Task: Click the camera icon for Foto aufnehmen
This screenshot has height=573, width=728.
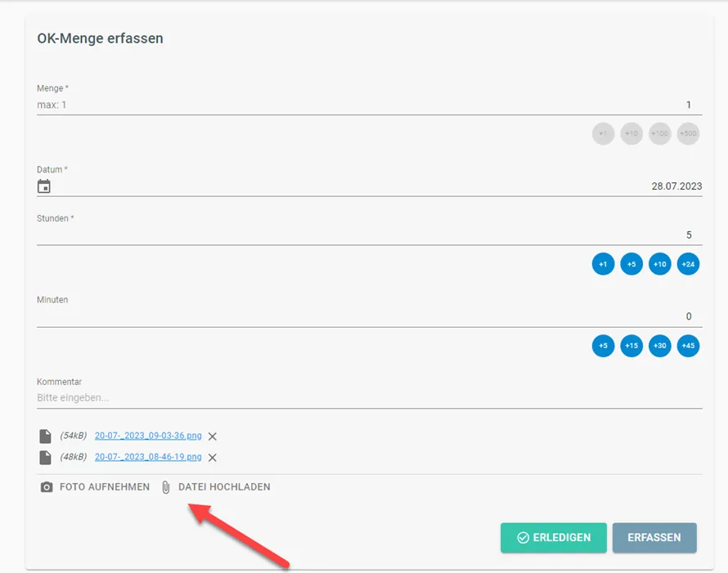Action: click(x=47, y=487)
